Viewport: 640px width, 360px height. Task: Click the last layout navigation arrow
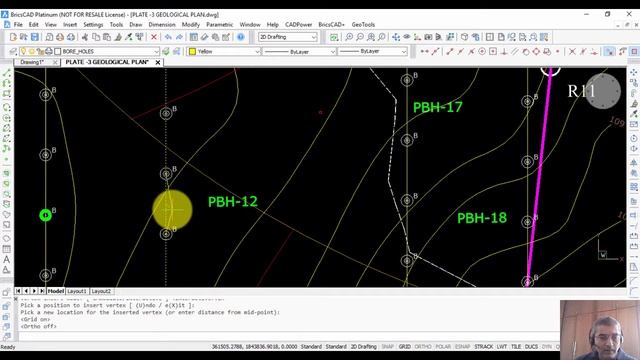point(42,291)
